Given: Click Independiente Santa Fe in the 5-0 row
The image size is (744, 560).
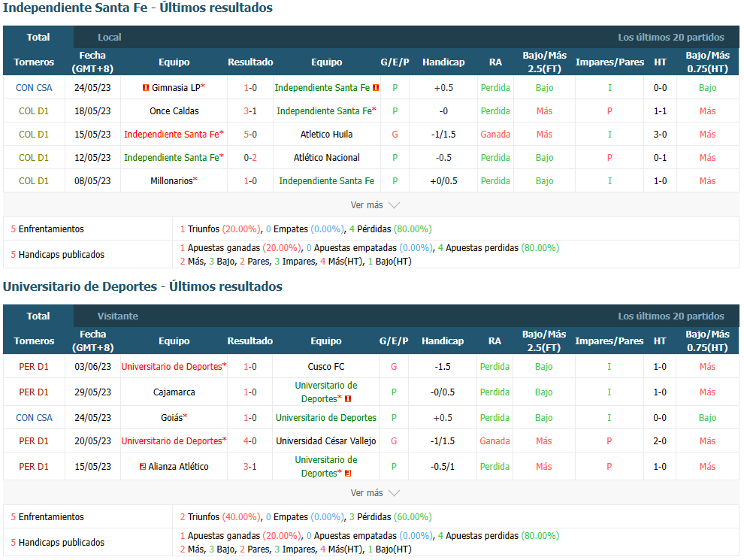Looking at the screenshot, I should coord(174,135).
